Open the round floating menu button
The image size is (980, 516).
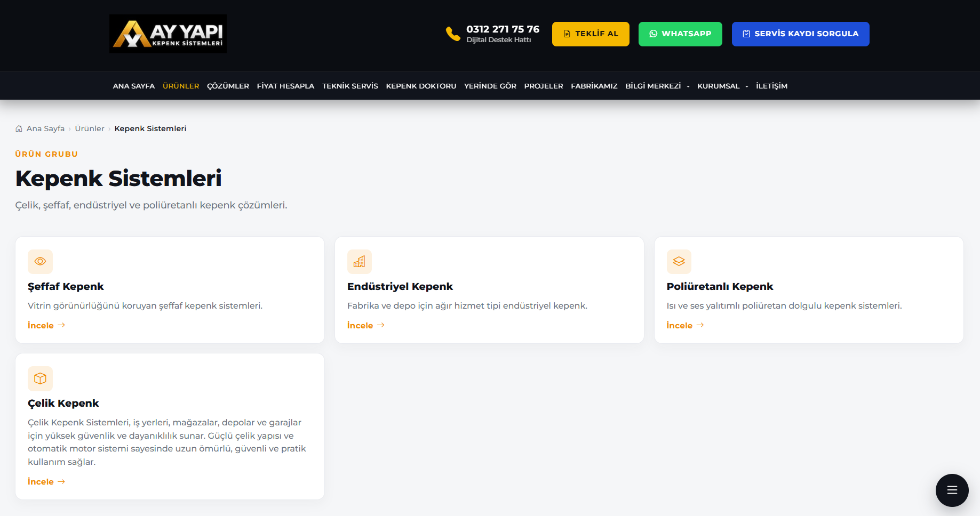[x=952, y=490]
